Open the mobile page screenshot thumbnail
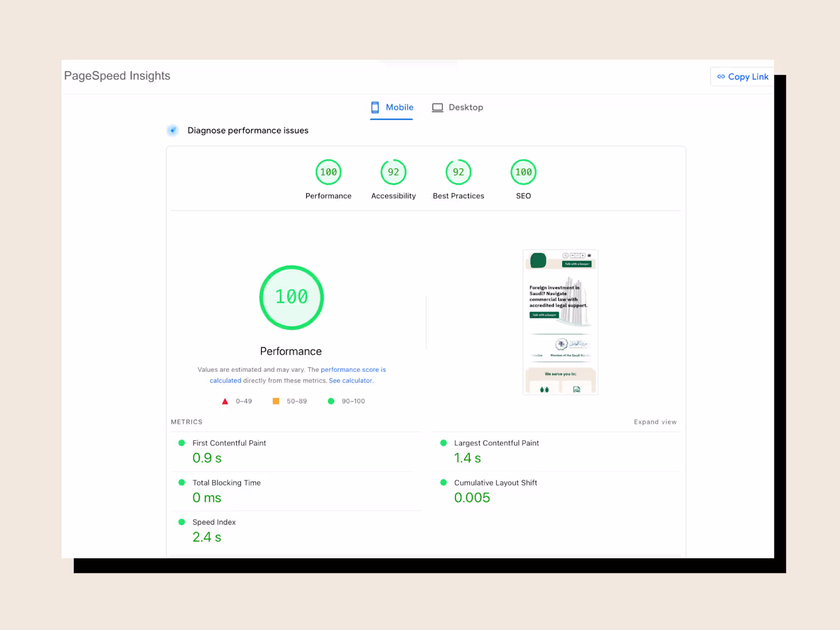The width and height of the screenshot is (840, 630). pyautogui.click(x=561, y=322)
